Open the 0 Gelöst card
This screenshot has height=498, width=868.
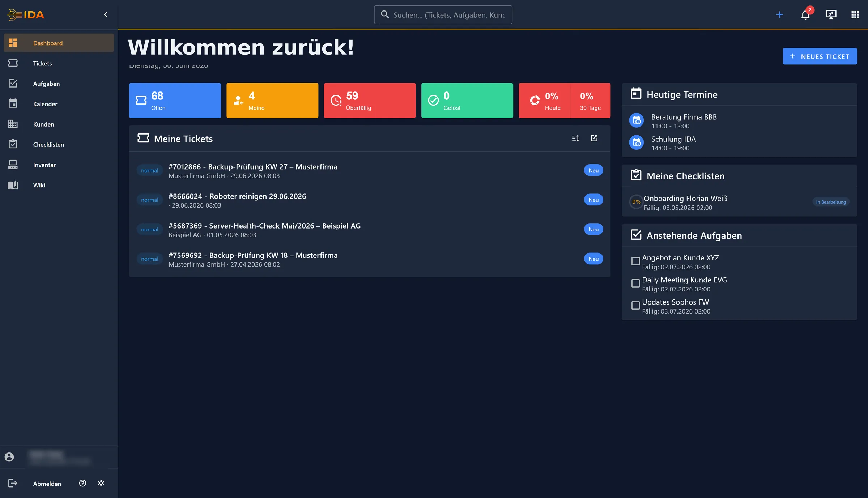pos(467,101)
